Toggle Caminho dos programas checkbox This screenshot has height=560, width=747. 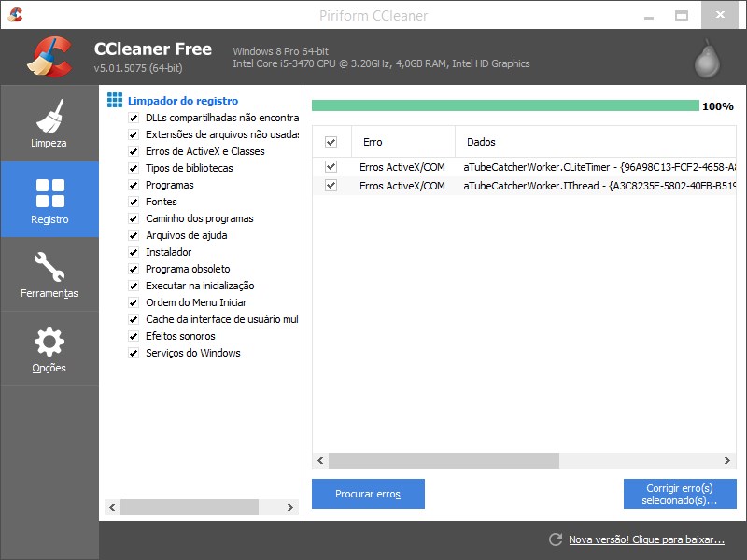click(x=134, y=218)
